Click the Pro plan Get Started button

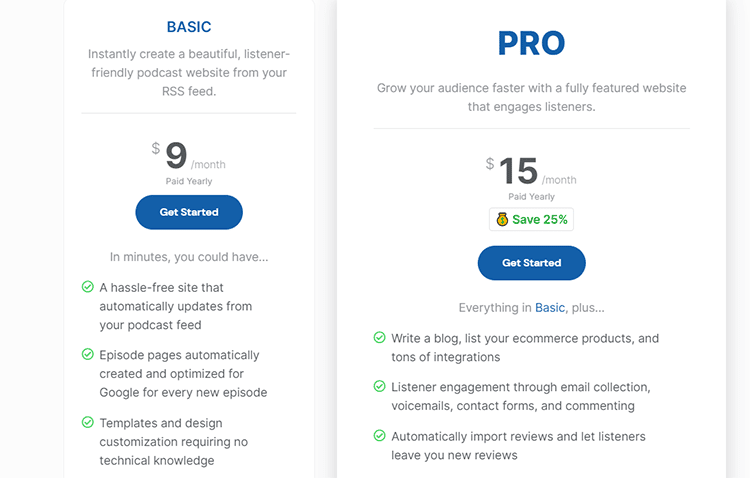(531, 263)
